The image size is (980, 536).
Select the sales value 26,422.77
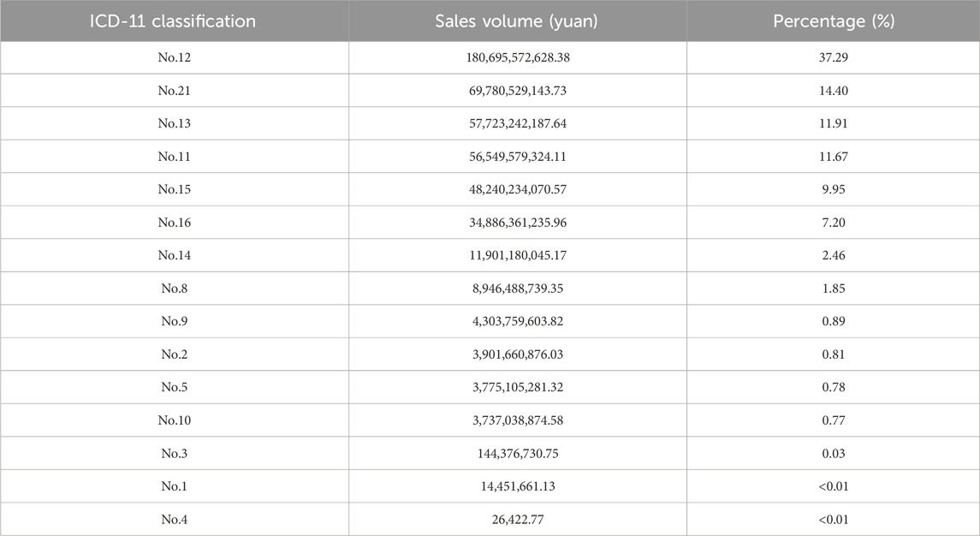click(x=518, y=519)
